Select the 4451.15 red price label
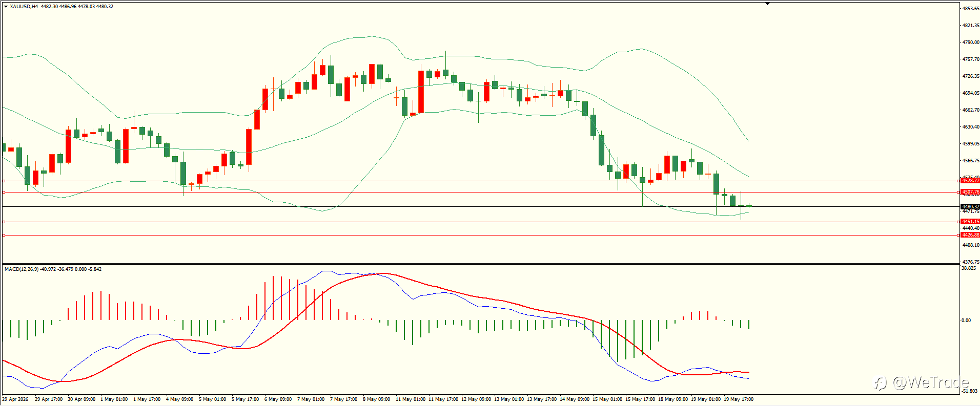The height and width of the screenshot is (406, 980). (x=970, y=222)
